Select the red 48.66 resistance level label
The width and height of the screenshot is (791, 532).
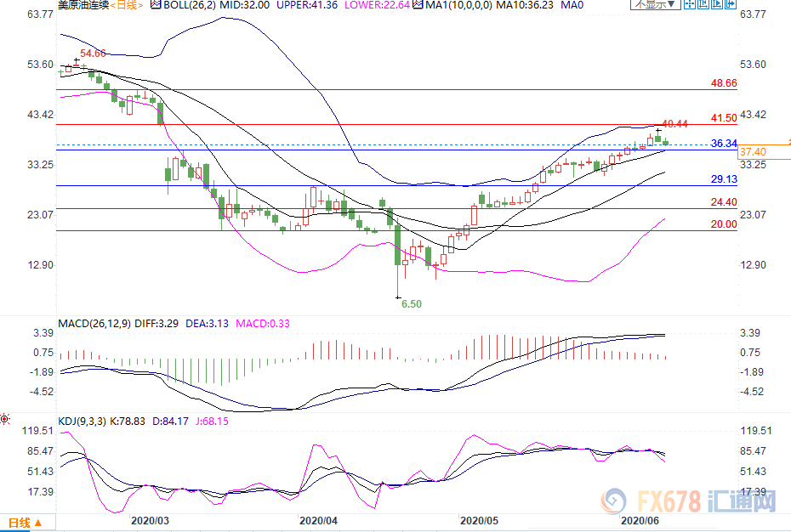(723, 83)
